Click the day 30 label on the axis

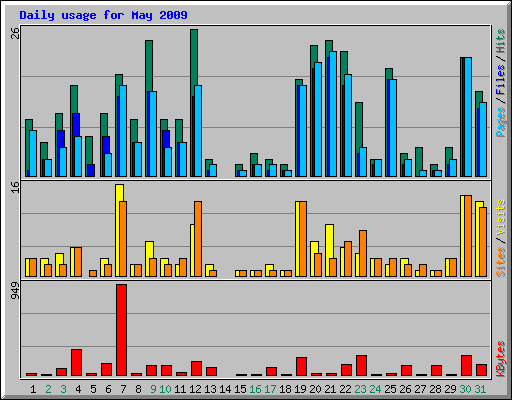point(465,389)
